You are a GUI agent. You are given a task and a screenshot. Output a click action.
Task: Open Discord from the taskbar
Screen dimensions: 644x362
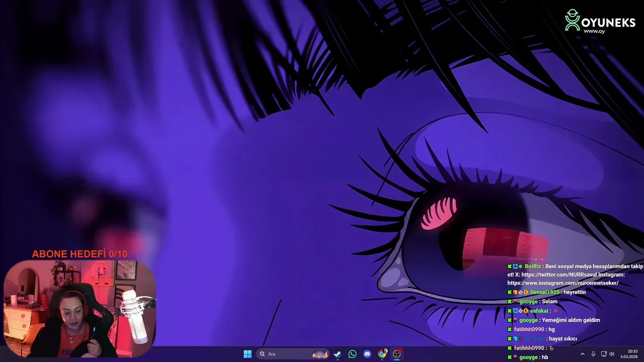[367, 354]
